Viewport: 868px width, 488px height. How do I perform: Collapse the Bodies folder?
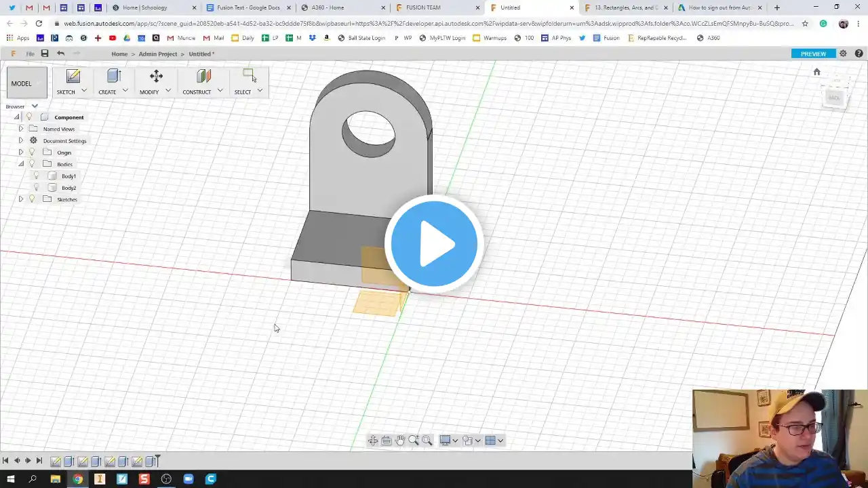(x=21, y=164)
